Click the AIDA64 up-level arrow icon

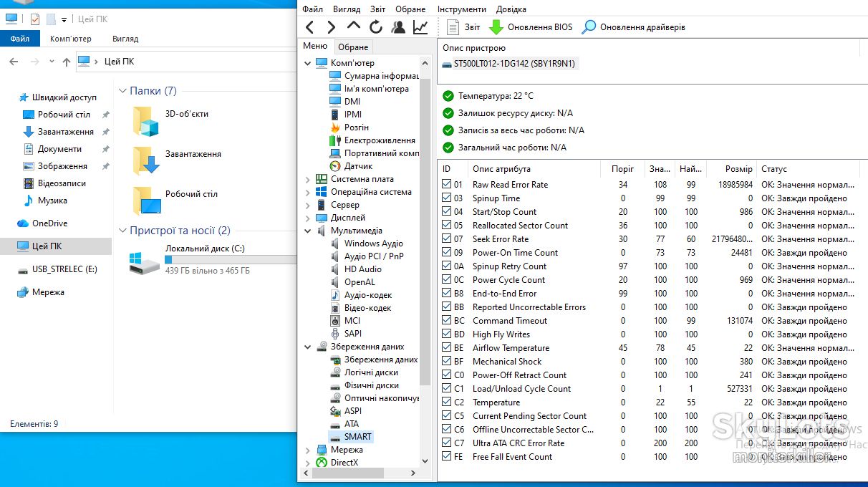[x=354, y=26]
